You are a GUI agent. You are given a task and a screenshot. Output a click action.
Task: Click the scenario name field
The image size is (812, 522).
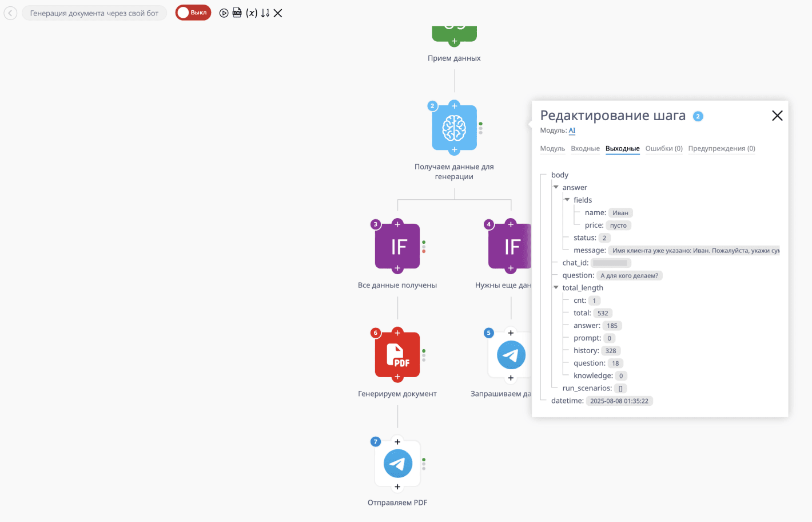pos(94,13)
